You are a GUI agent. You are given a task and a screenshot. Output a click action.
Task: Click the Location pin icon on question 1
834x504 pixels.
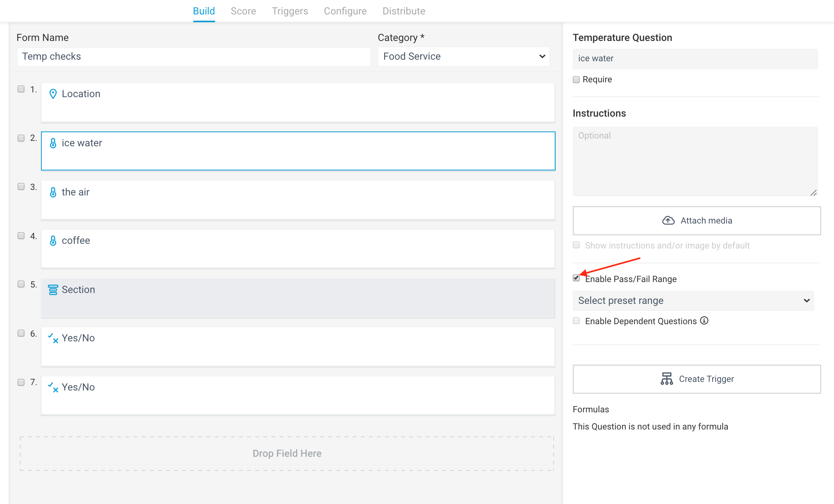click(53, 94)
